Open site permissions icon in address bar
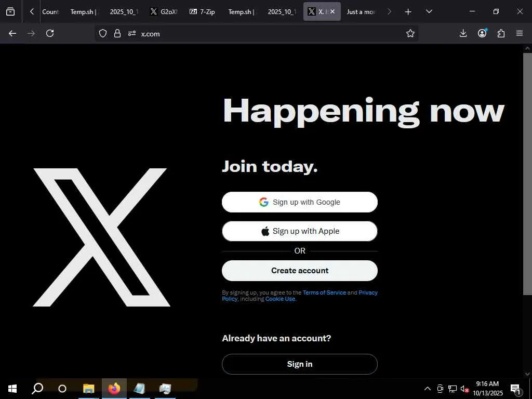532x399 pixels. point(132,33)
